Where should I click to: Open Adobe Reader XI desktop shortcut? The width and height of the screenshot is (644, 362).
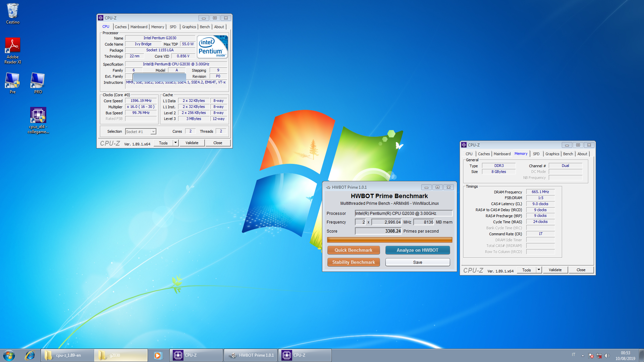click(13, 51)
